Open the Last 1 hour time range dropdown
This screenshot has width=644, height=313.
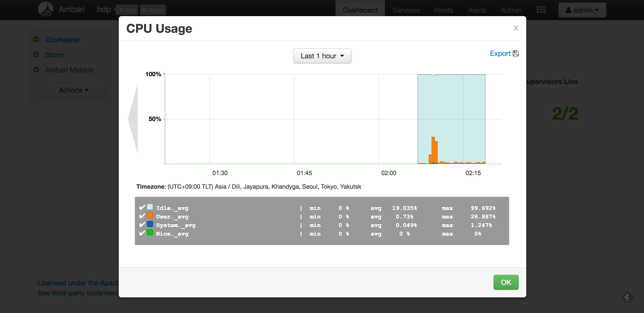pyautogui.click(x=322, y=56)
